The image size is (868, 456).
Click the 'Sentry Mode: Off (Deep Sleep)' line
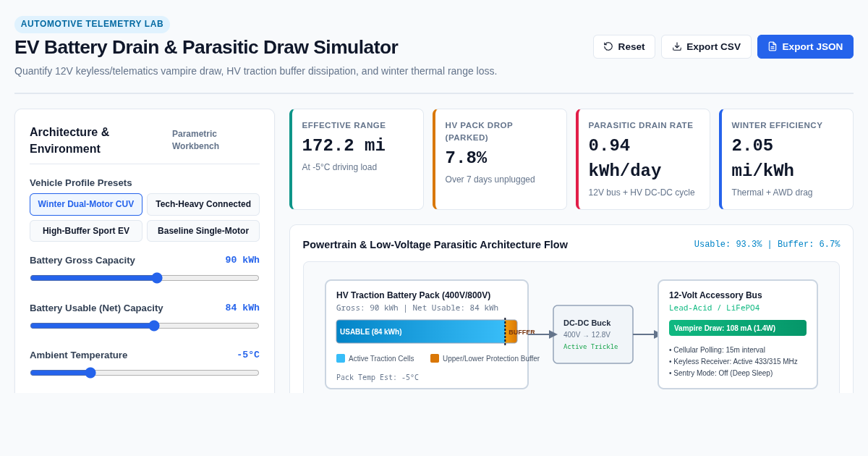click(x=720, y=373)
